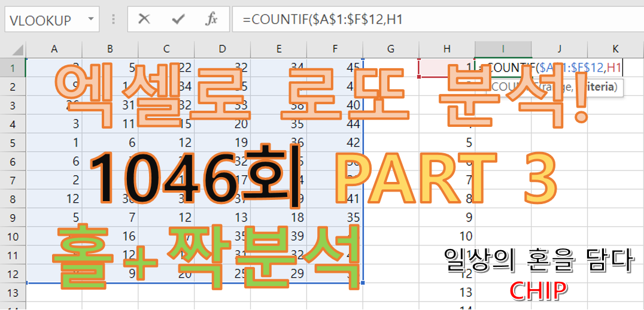The image size is (644, 310).
Task: Select row 3 header
Action: 13,105
